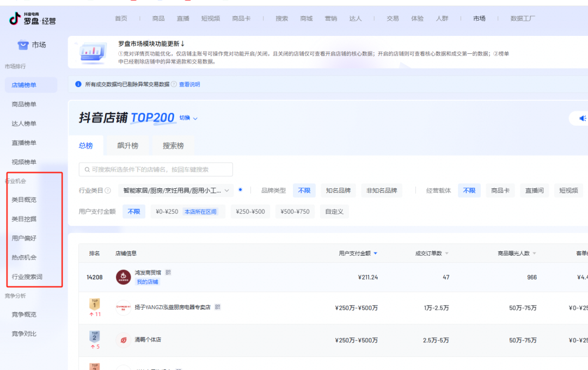
Task: Open 类目概览 in sidebar
Action: click(24, 200)
